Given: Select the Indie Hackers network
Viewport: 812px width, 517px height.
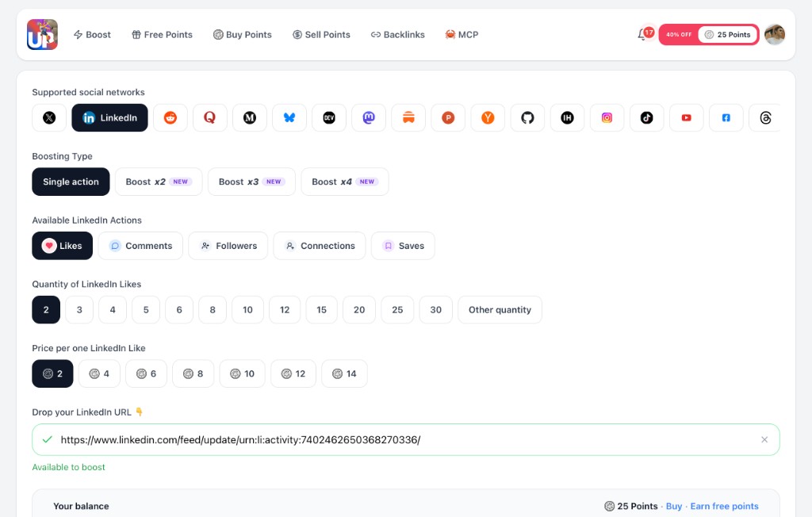Looking at the screenshot, I should click(x=567, y=117).
